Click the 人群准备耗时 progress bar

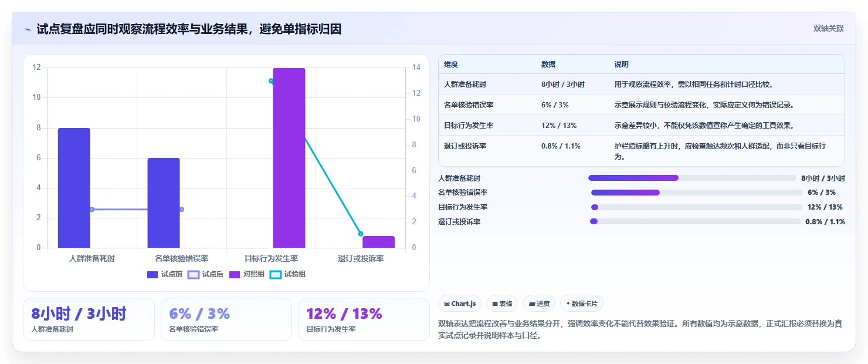(x=692, y=178)
